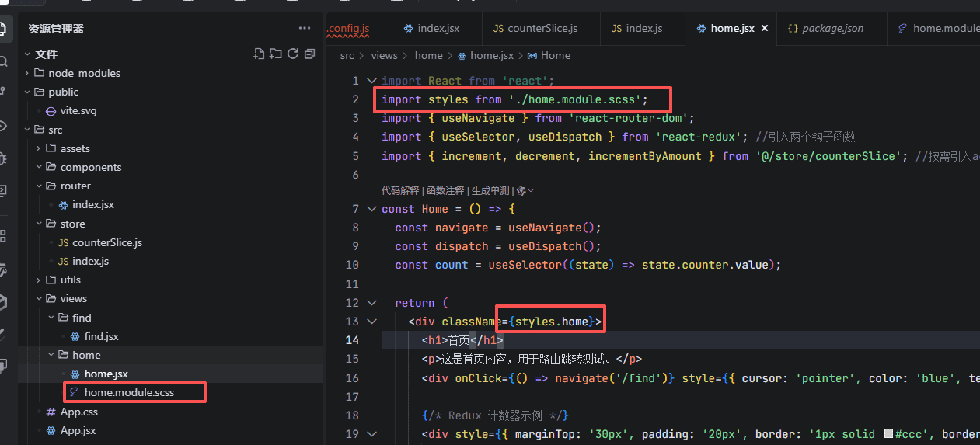Open home.module.scss in the file tree

tap(129, 392)
